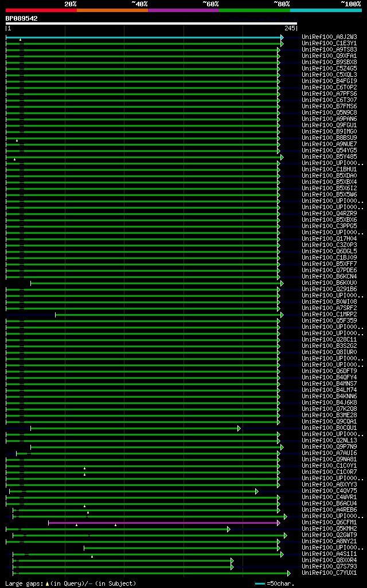
Task: Click hit label UniRef100_Q291B6
Action: point(330,289)
